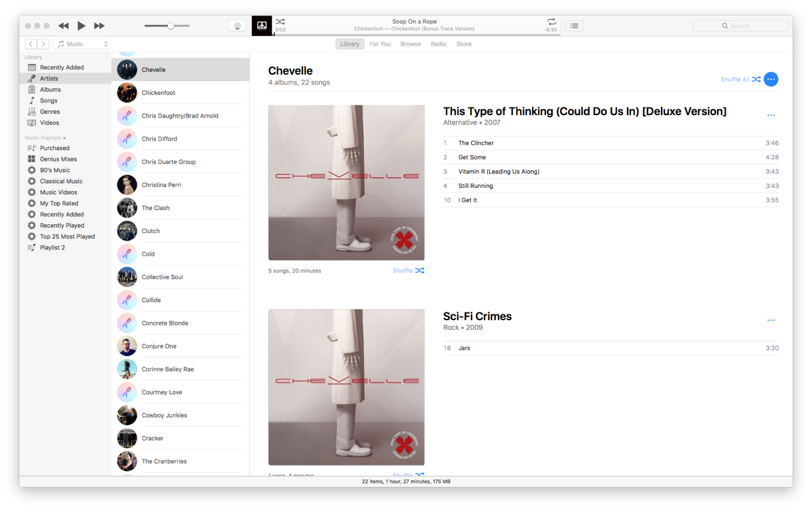Open Playlist 2 in the sidebar
Screen dimensions: 812x510
click(65, 248)
